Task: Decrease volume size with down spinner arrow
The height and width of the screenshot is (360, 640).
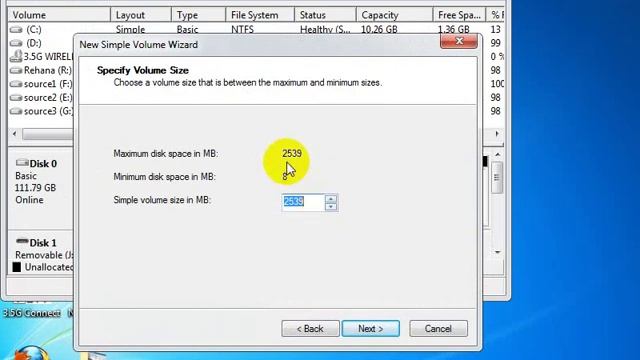Action: [x=331, y=207]
